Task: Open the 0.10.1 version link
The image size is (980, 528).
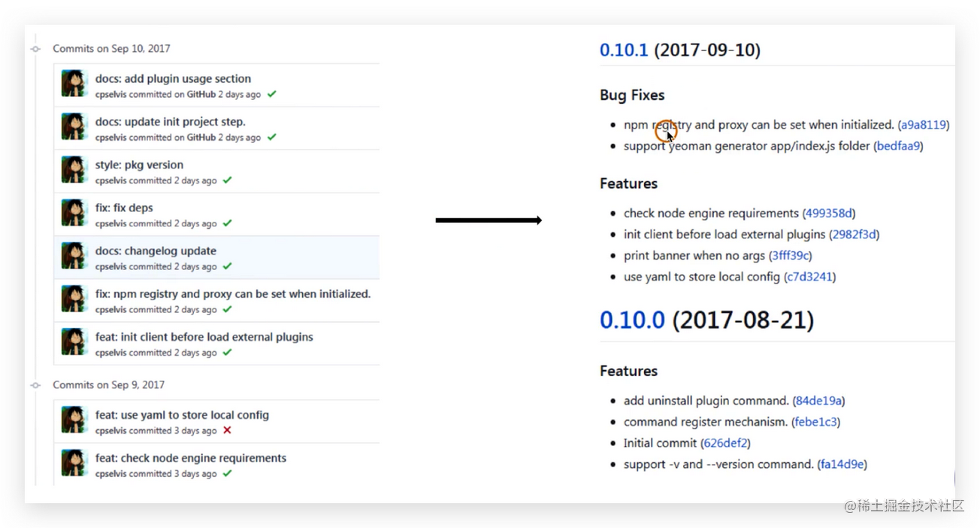Action: 624,50
